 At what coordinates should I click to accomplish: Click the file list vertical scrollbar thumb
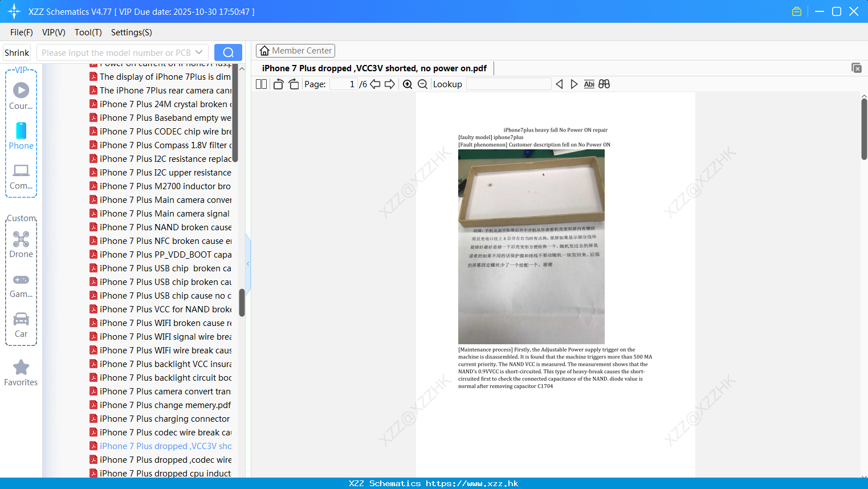[242, 302]
